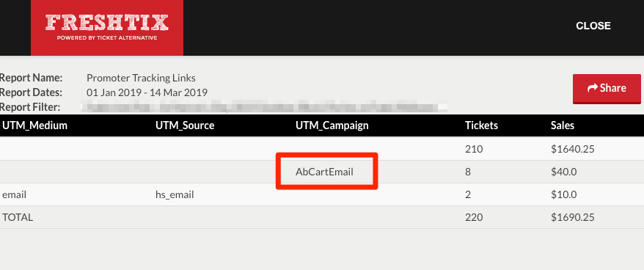Click the Sales column header
The width and height of the screenshot is (644, 270).
click(x=563, y=125)
